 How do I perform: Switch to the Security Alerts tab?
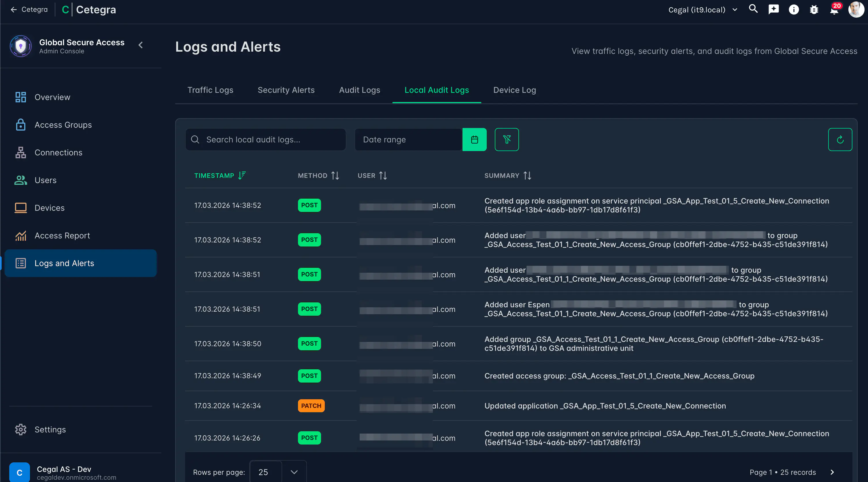click(x=286, y=90)
